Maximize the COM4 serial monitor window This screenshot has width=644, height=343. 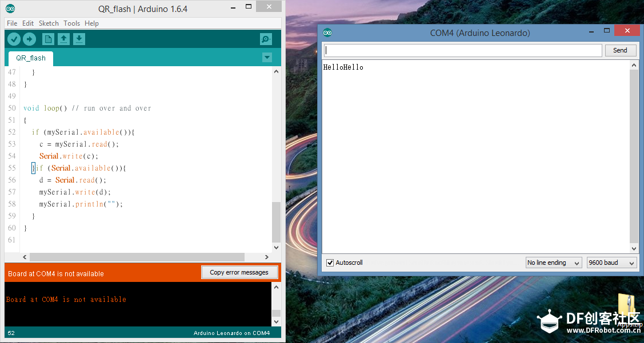point(607,30)
